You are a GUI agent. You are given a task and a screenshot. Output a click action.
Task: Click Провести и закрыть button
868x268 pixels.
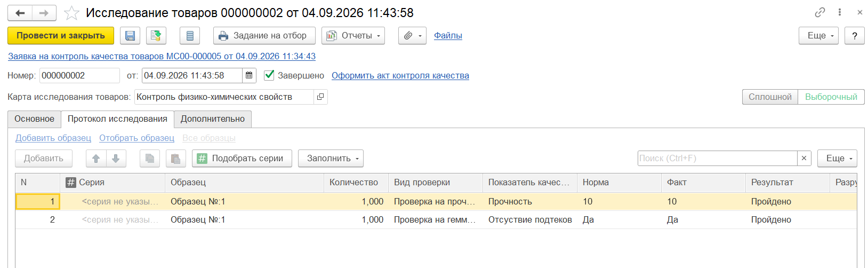(x=61, y=36)
